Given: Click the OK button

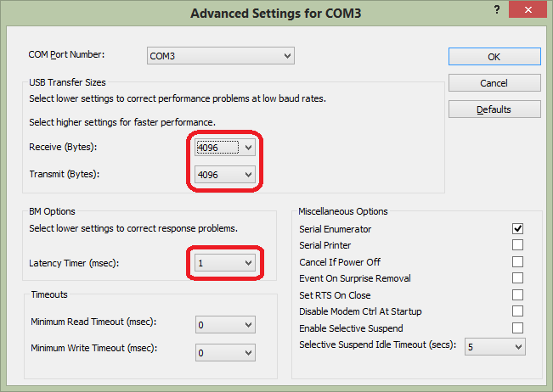Looking at the screenshot, I should 494,57.
